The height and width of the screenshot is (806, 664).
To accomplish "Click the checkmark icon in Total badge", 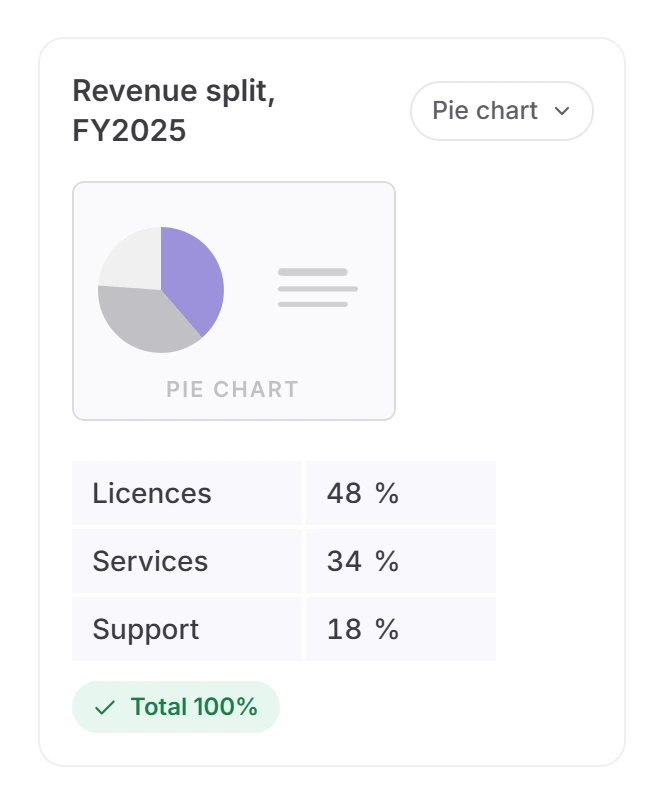I will (105, 707).
